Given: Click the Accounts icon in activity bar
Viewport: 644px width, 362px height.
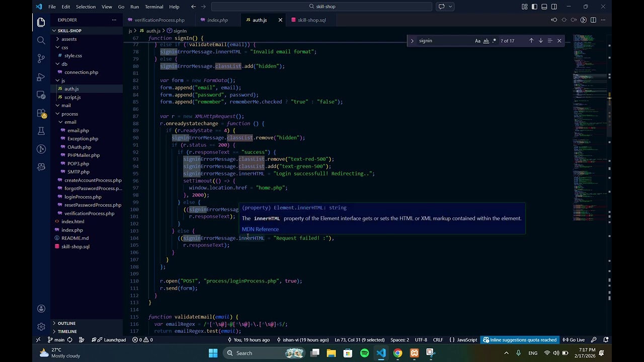Looking at the screenshot, I should pyautogui.click(x=41, y=309).
